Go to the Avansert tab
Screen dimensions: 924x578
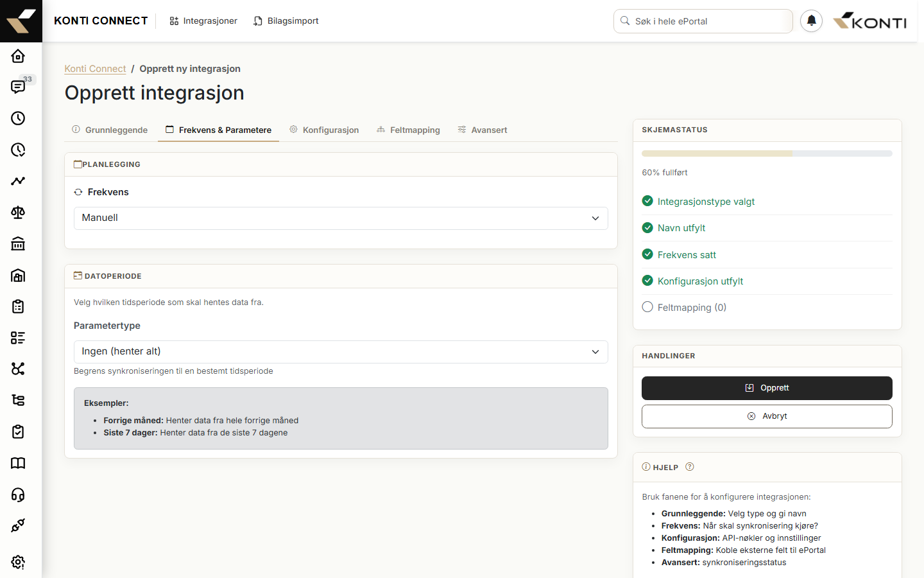(x=482, y=130)
